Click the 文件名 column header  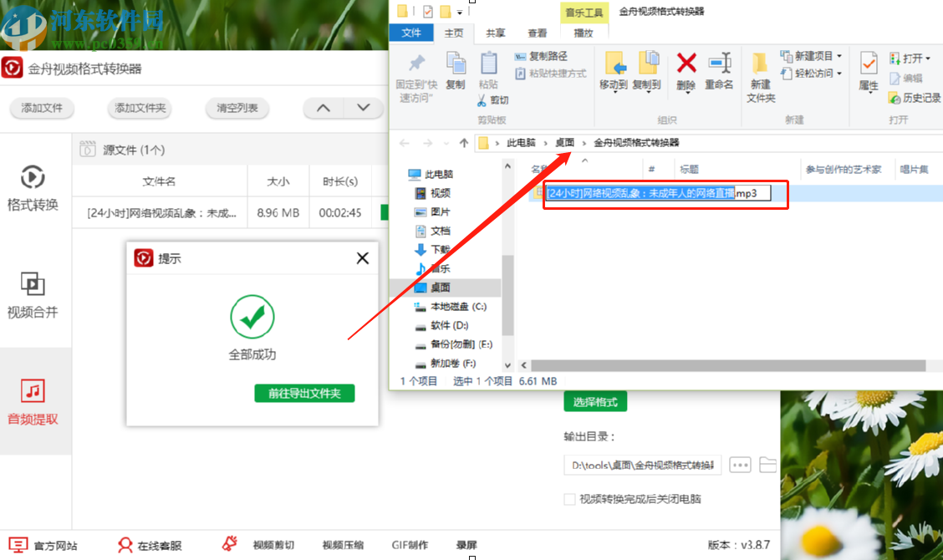(160, 181)
